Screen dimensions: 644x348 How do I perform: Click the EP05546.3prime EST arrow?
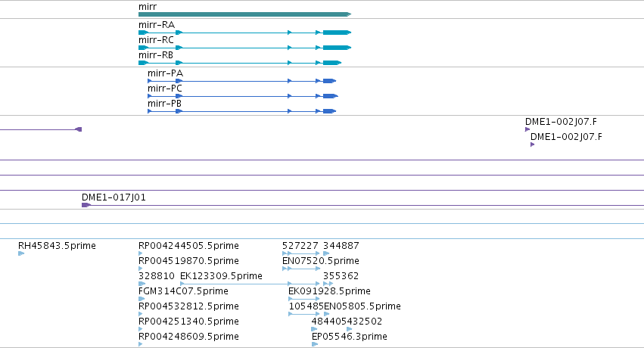(x=315, y=344)
